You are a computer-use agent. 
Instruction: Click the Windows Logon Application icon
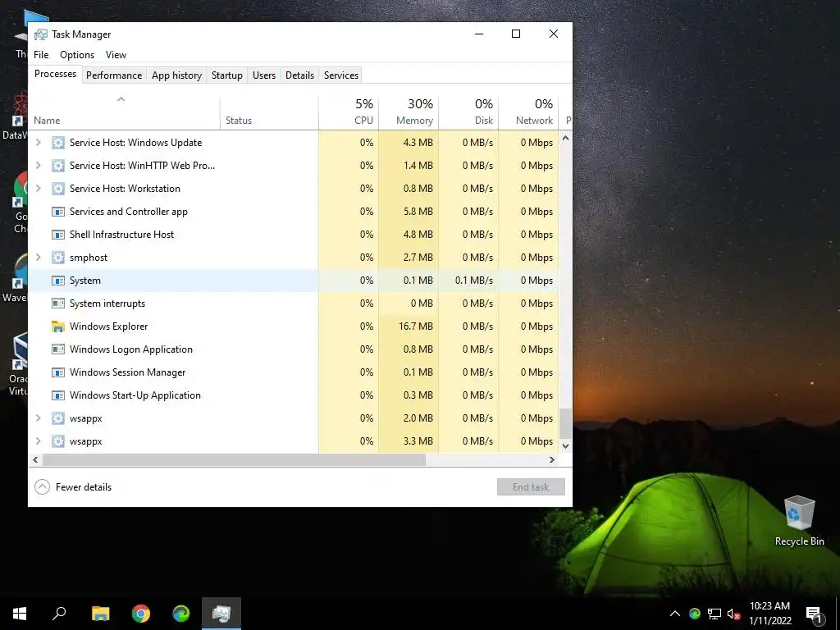pos(58,349)
